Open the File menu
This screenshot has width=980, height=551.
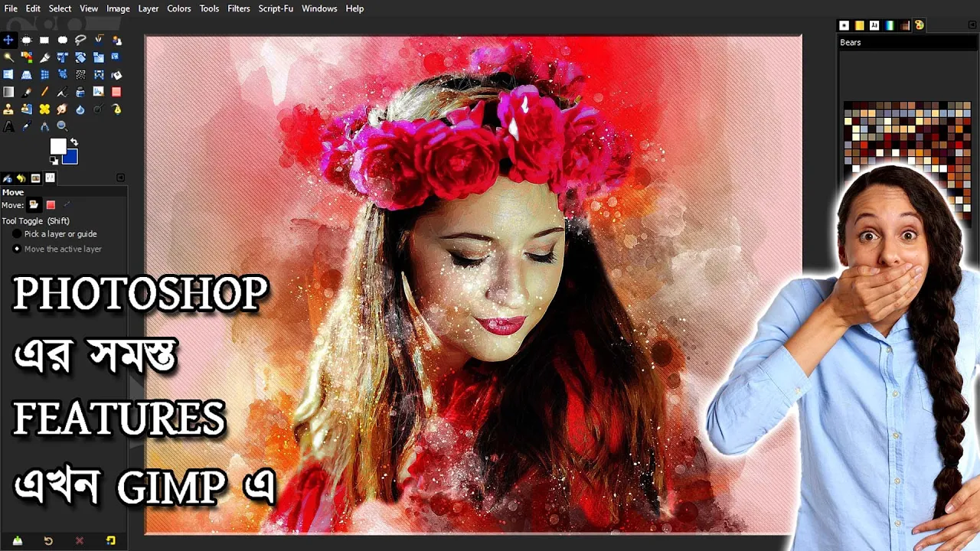pyautogui.click(x=11, y=8)
